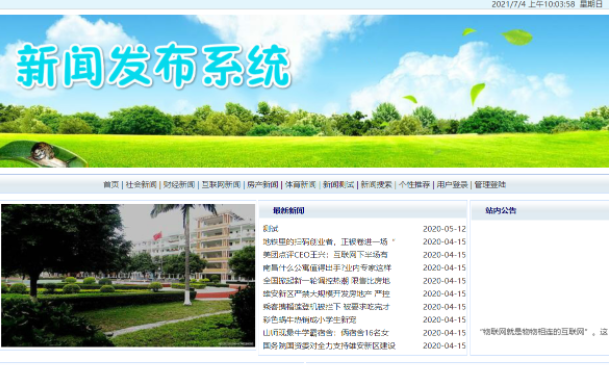Click the 个性推荐 navigation link
This screenshot has height=365, width=609.
(x=414, y=185)
